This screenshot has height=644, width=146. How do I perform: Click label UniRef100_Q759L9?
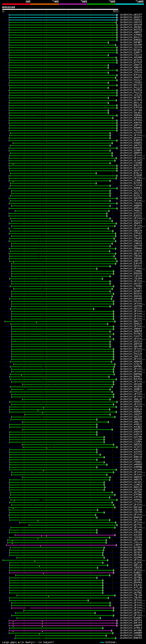pyautogui.click(x=131, y=628)
